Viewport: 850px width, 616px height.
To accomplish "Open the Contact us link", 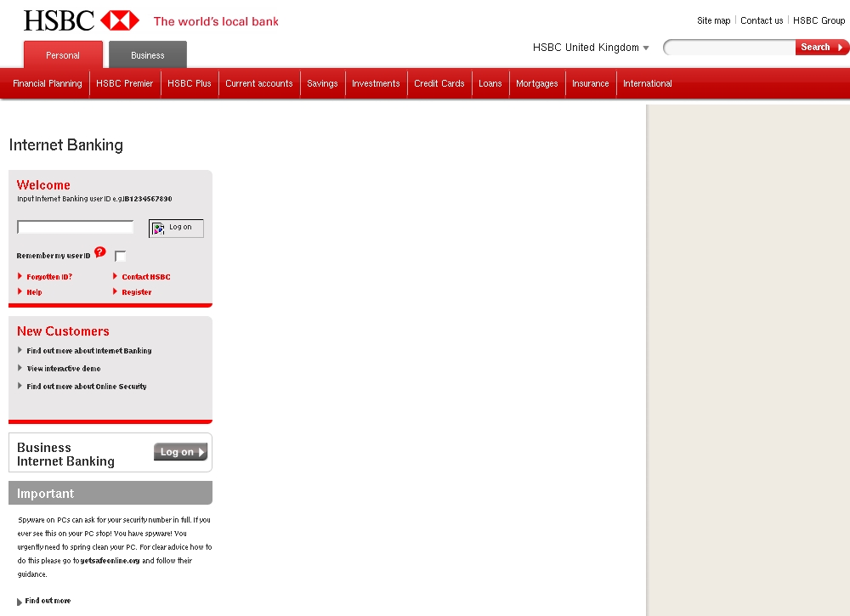I will pyautogui.click(x=762, y=20).
